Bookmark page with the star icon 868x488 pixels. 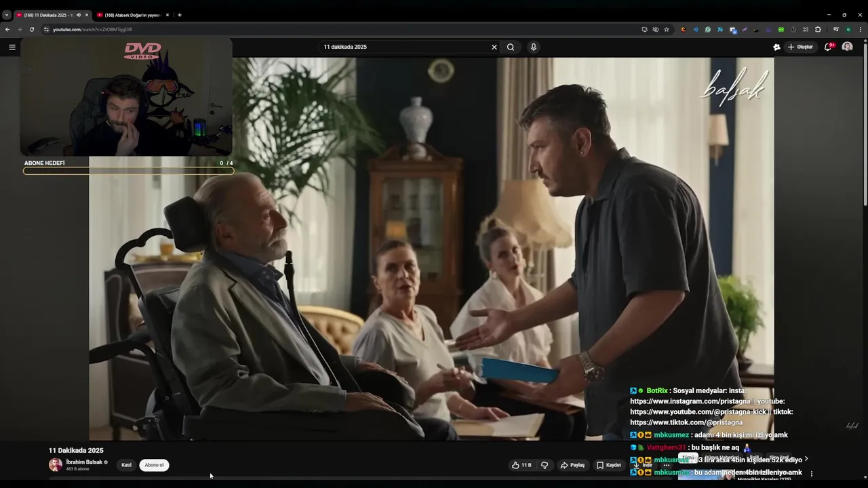click(667, 29)
